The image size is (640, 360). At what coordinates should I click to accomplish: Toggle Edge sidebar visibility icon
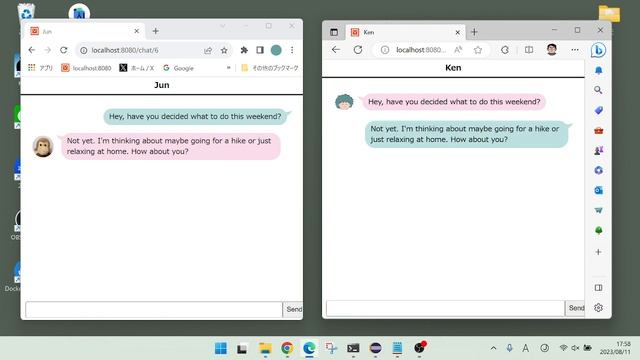click(598, 288)
